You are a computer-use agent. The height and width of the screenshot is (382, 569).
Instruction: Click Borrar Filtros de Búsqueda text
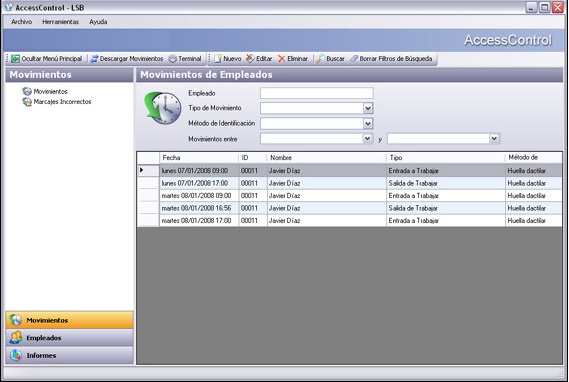click(x=396, y=59)
